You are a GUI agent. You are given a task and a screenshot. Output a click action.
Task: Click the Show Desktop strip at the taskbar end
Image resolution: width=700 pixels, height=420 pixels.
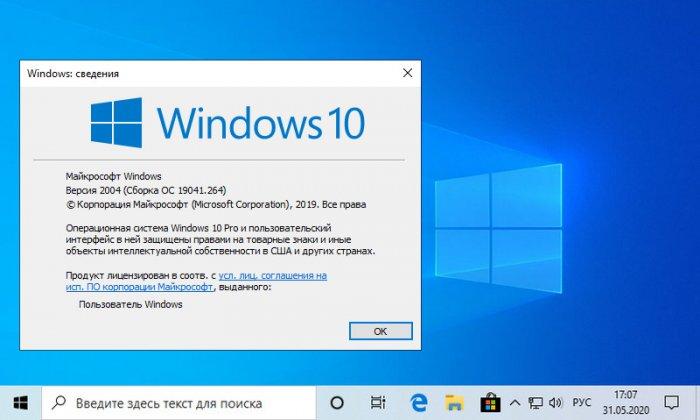[698, 403]
